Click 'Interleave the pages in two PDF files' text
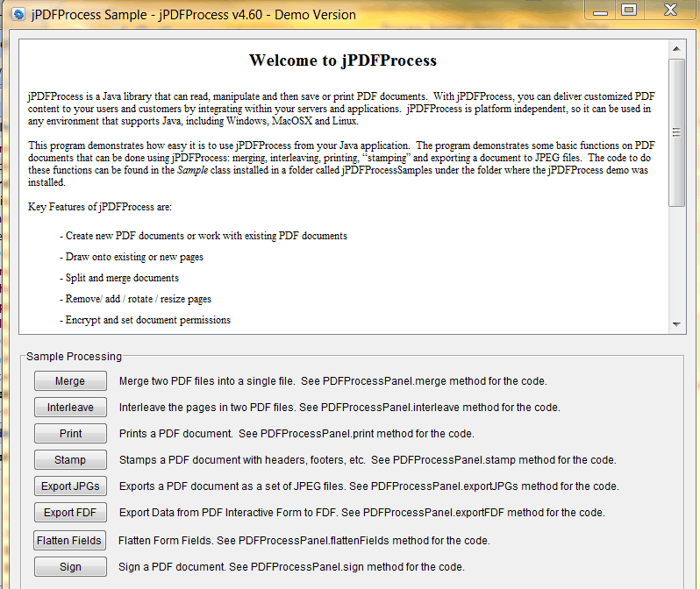Image resolution: width=700 pixels, height=589 pixels. 339,408
